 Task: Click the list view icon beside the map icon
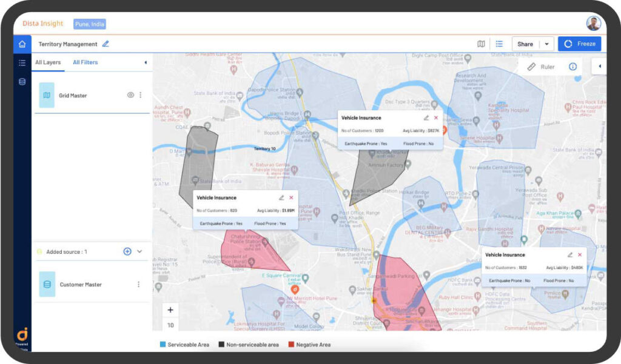tap(499, 44)
